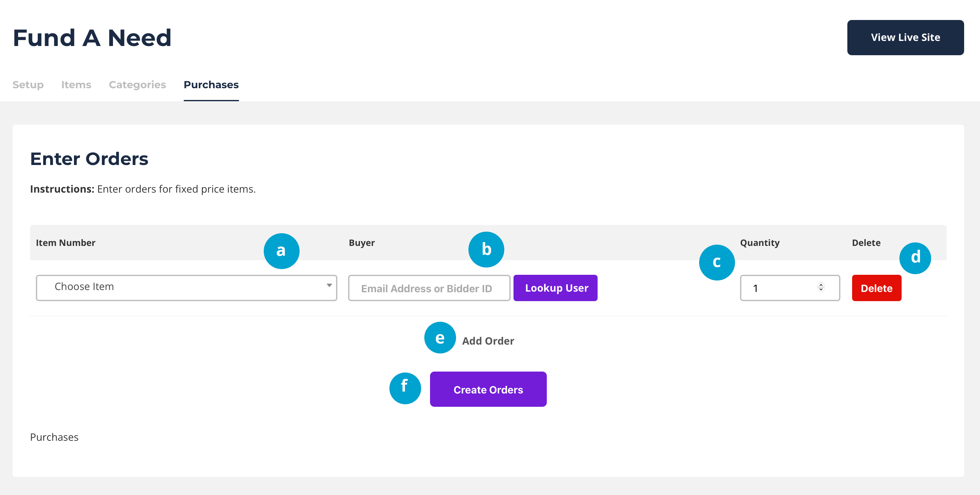Click the blue marker labeled c
Viewport: 980px width, 495px height.
coord(716,262)
